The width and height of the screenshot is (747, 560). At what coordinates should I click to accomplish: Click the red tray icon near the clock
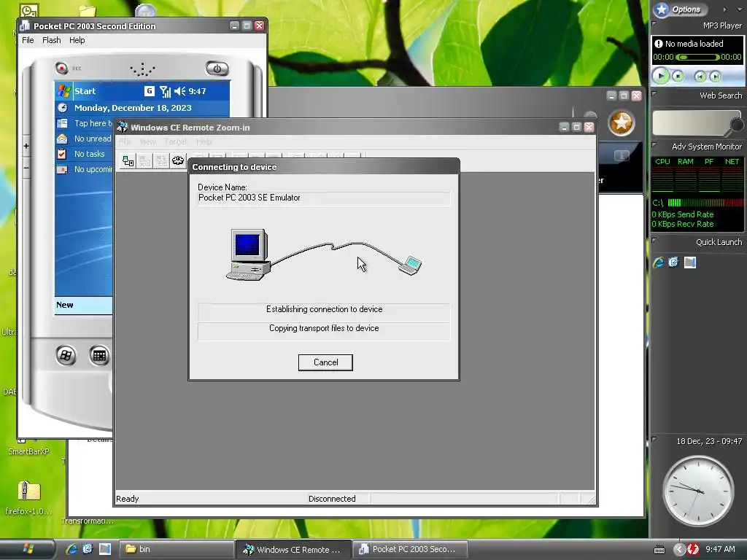click(x=693, y=549)
